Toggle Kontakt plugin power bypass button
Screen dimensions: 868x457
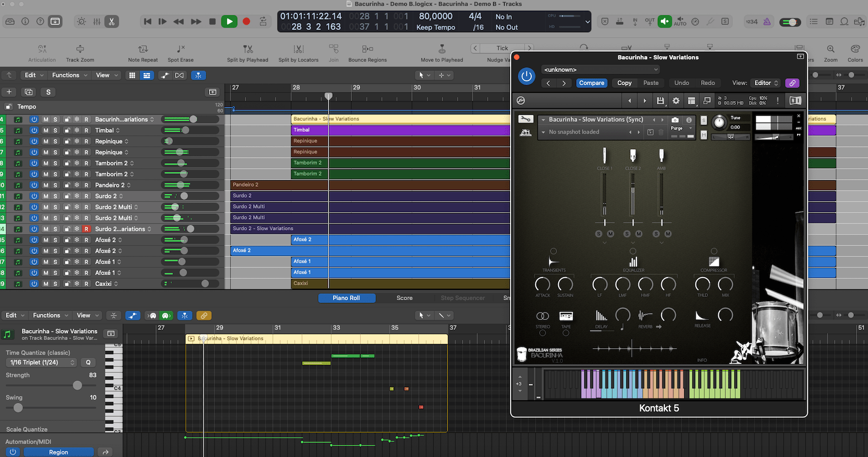[x=526, y=76]
